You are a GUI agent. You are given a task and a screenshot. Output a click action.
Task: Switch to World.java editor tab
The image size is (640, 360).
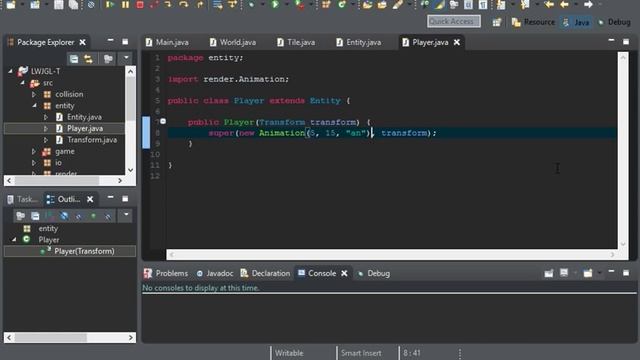click(233, 42)
